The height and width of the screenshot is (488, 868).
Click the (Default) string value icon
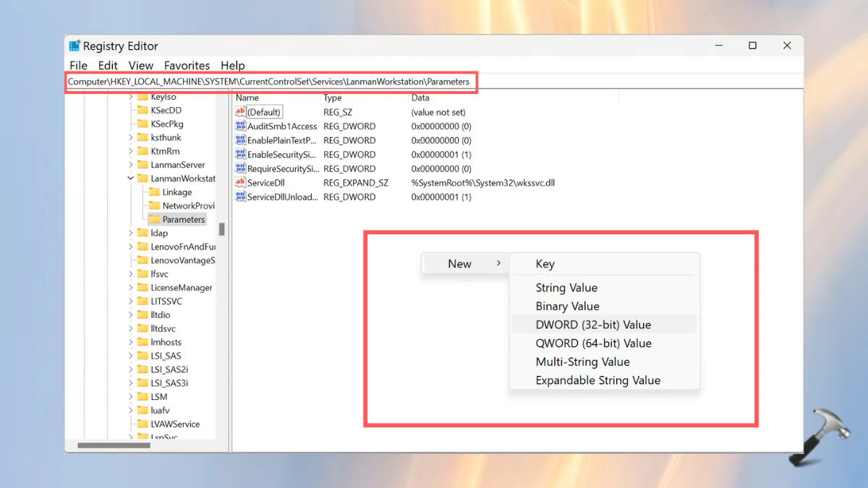coord(241,112)
